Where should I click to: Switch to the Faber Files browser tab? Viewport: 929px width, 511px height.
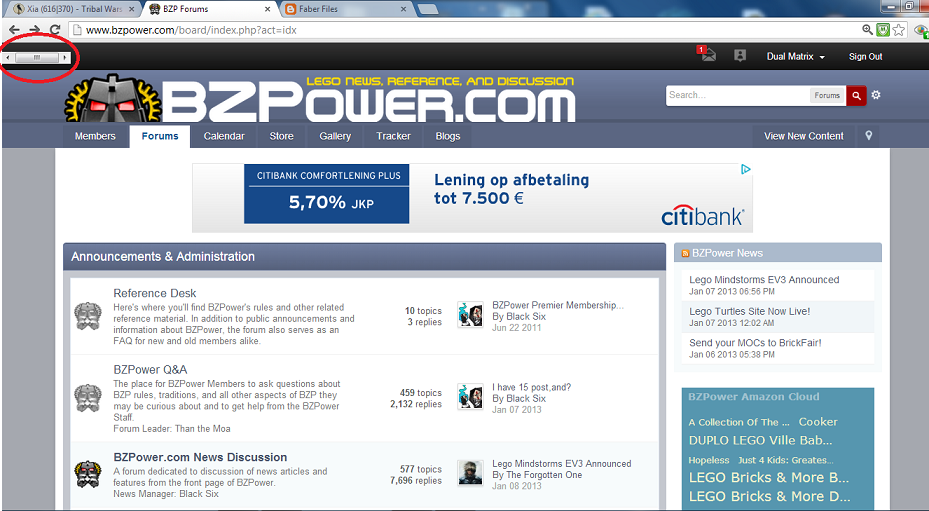(x=345, y=9)
